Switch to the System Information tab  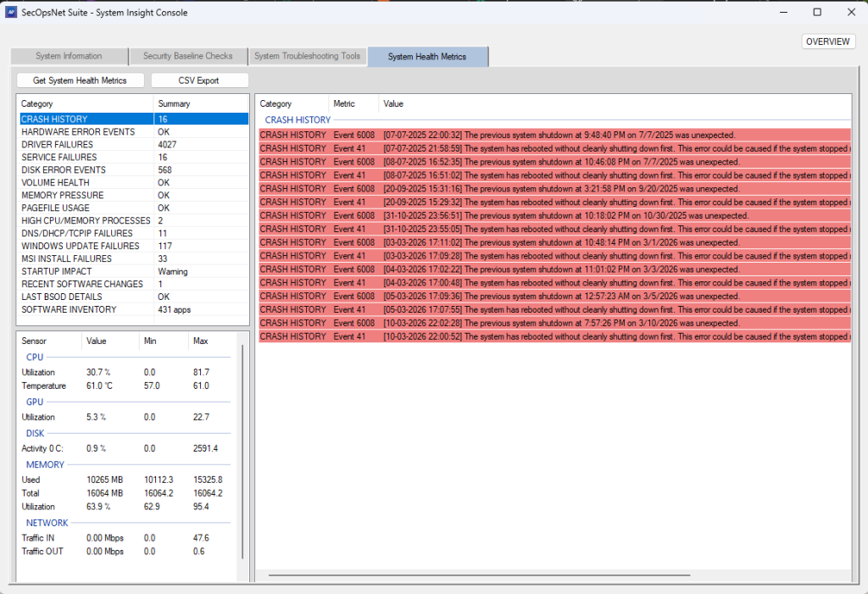pos(69,57)
